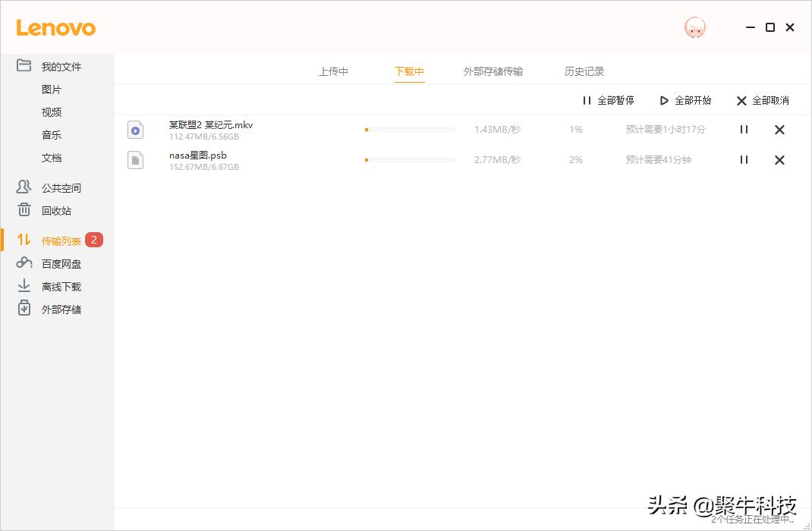Open the user profile avatar

pos(694,27)
